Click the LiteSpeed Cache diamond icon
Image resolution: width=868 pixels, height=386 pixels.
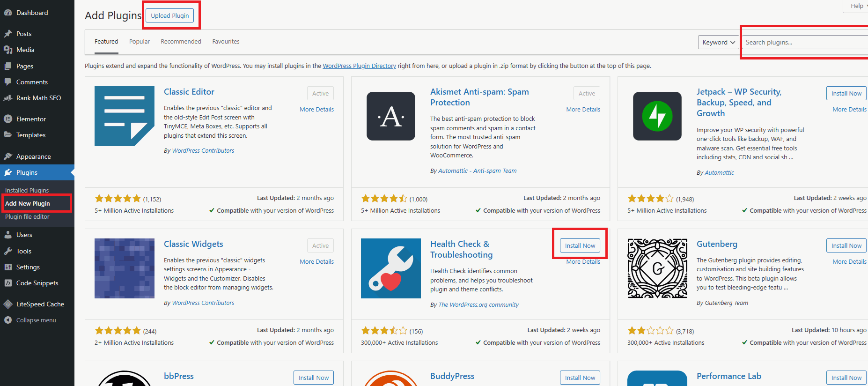8,304
